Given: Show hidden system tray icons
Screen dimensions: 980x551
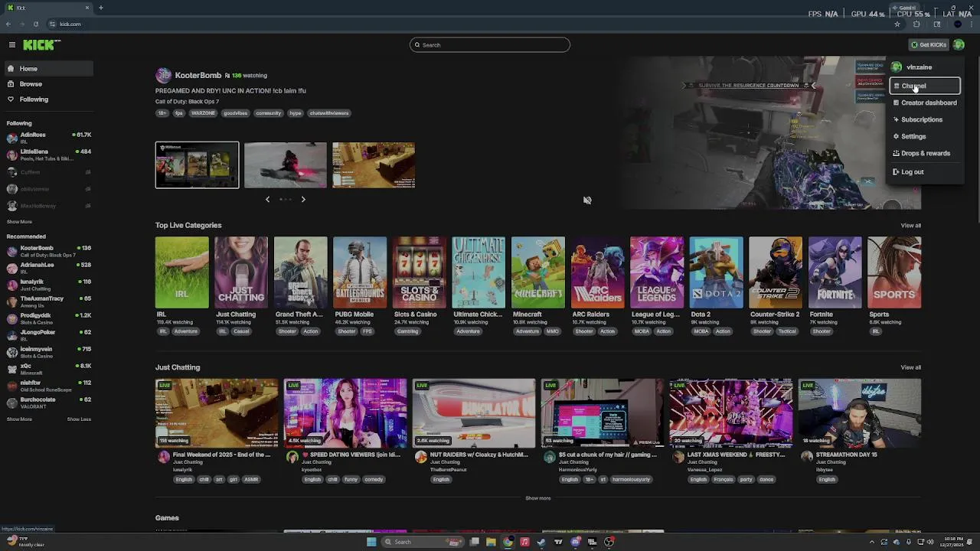Looking at the screenshot, I should click(871, 542).
